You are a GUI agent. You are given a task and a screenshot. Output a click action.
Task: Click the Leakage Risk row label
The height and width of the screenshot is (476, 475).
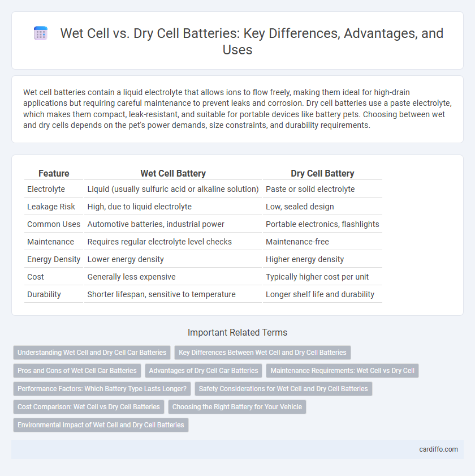pos(51,207)
